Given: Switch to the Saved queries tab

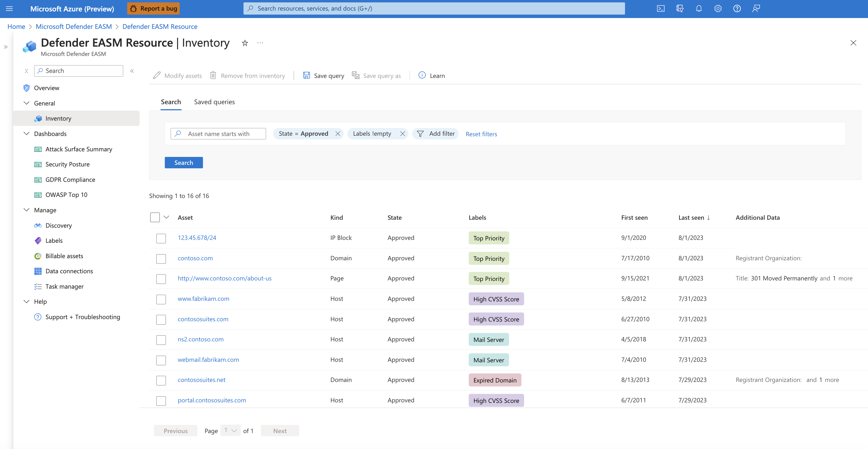Looking at the screenshot, I should click(x=214, y=102).
